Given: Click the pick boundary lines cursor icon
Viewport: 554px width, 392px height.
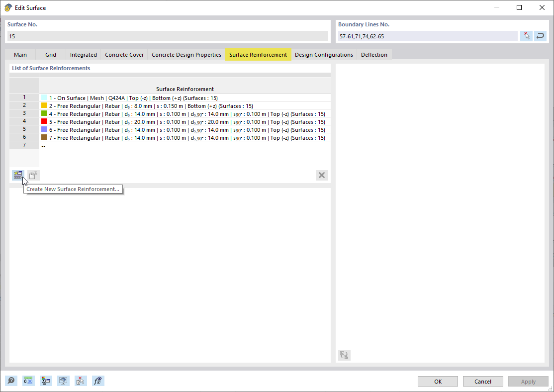Looking at the screenshot, I should click(x=527, y=36).
